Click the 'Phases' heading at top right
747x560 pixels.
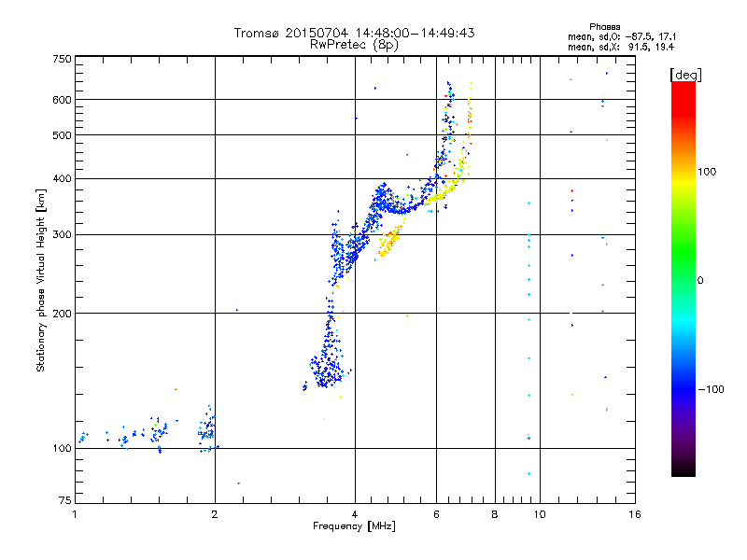coord(604,27)
